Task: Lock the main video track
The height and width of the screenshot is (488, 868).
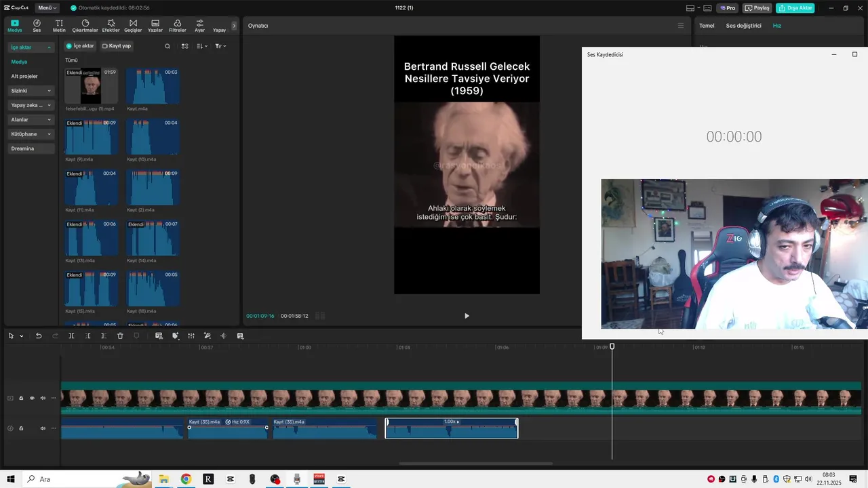Action: click(21, 398)
